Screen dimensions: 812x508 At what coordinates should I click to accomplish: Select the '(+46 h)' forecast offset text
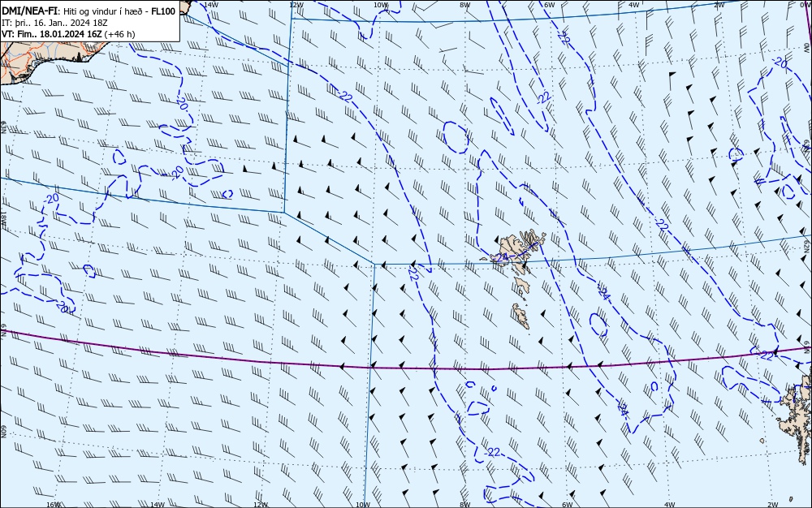click(119, 34)
